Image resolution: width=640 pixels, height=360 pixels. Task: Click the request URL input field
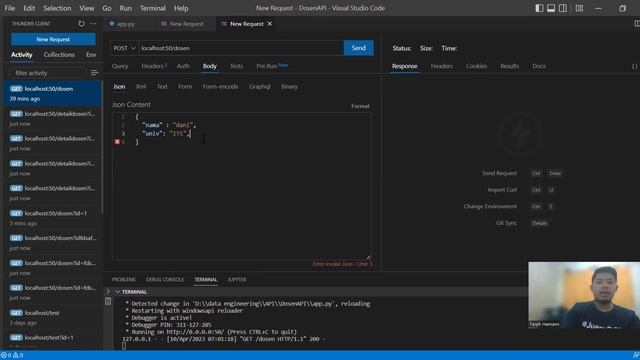coord(241,48)
